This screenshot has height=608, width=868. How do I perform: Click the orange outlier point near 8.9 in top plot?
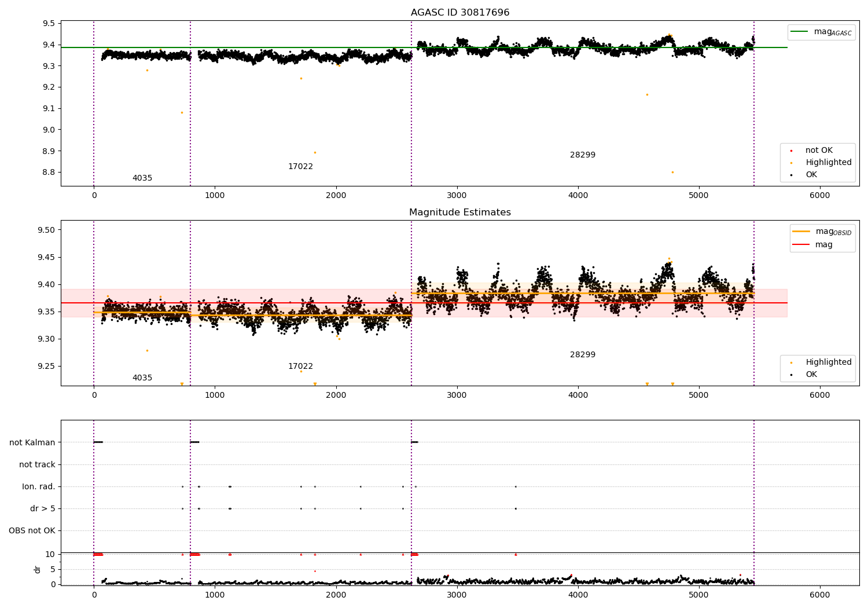coord(315,152)
